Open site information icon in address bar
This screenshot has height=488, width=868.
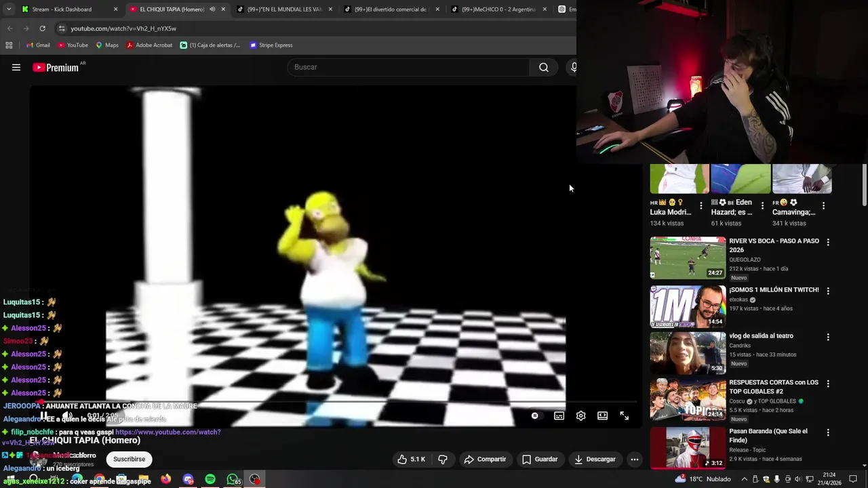[62, 28]
